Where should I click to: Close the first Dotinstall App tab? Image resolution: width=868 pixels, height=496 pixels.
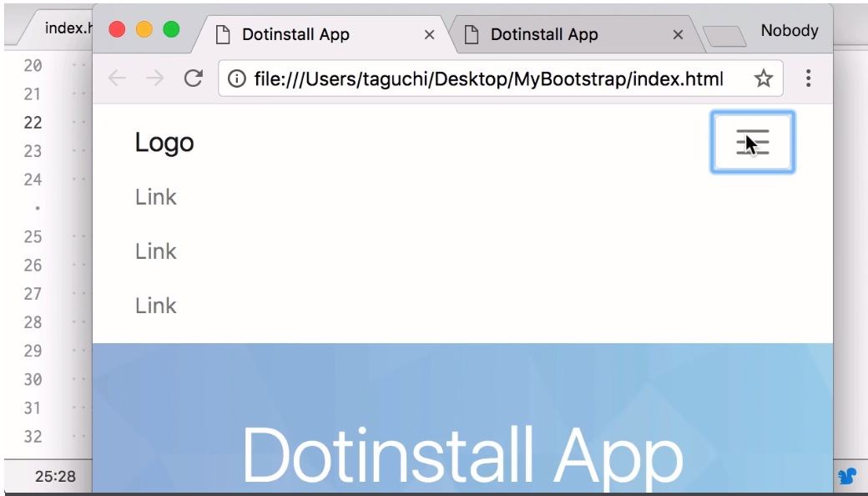[430, 35]
